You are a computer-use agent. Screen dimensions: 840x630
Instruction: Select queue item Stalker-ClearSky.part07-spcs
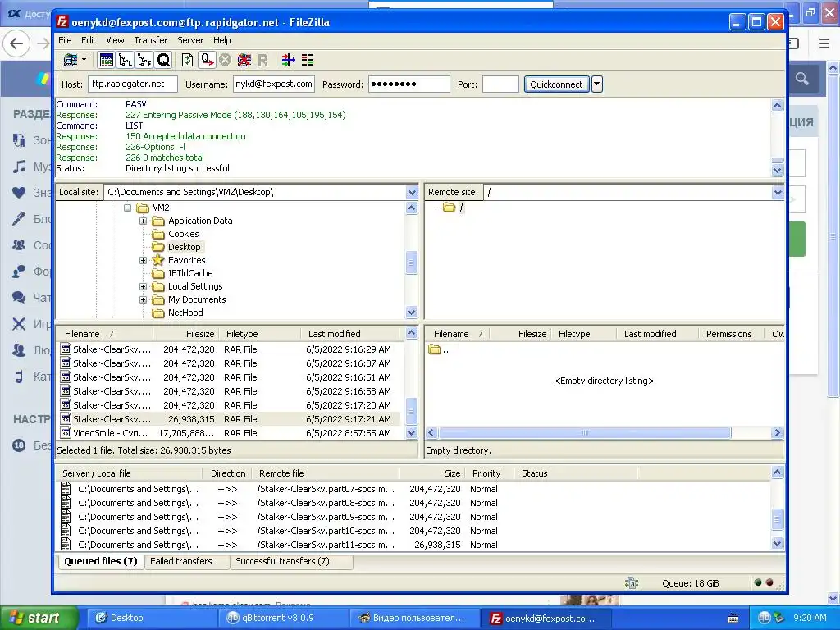point(413,489)
